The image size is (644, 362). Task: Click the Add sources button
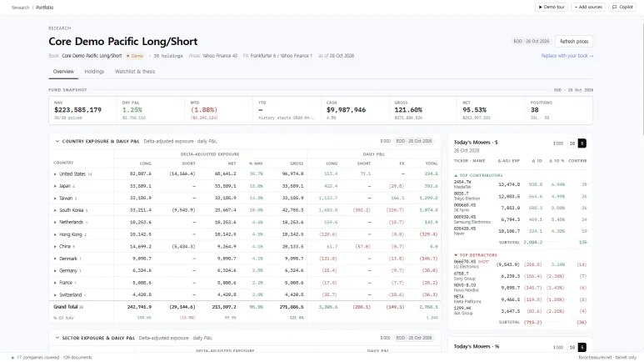click(x=587, y=7)
